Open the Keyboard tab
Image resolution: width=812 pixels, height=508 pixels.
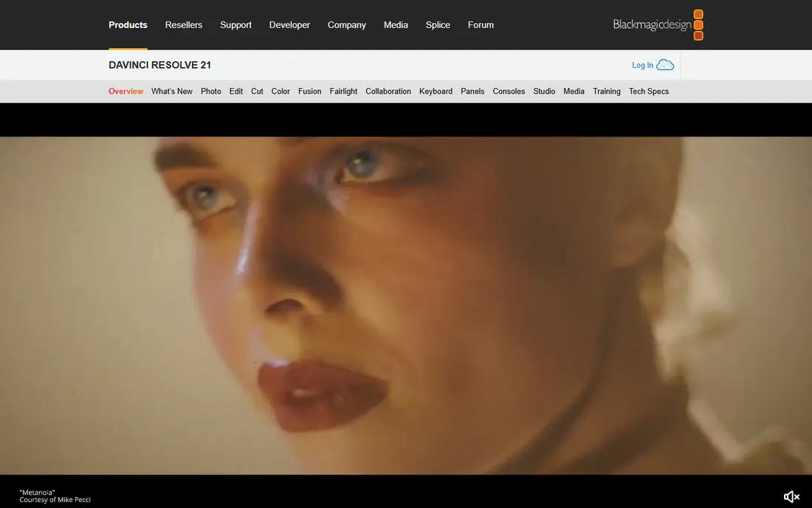pyautogui.click(x=436, y=91)
